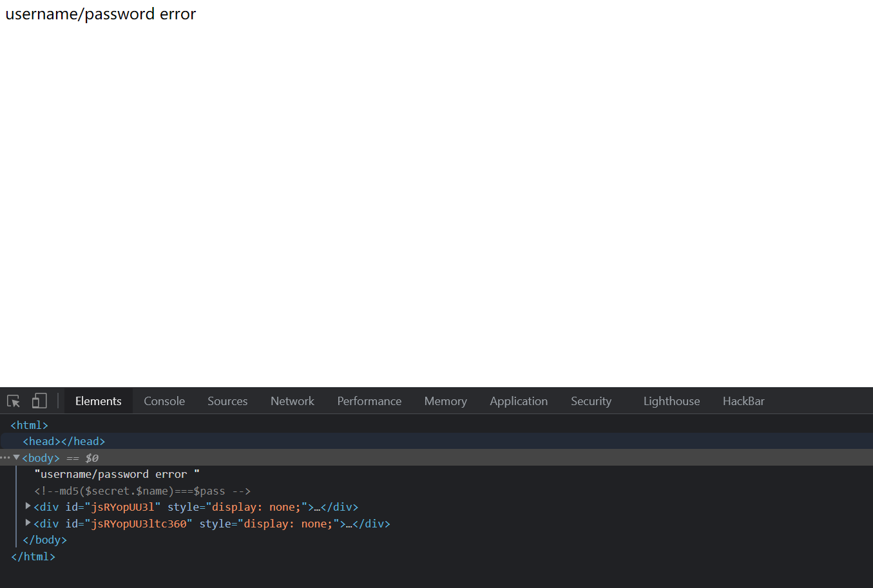The height and width of the screenshot is (588, 873).
Task: Click the page text username/password error
Action: [101, 14]
